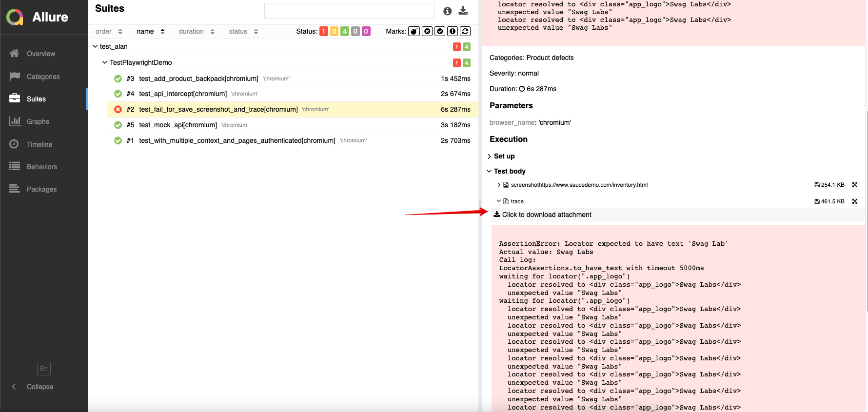Open the Graphs page
The height and width of the screenshot is (412, 868).
pyautogui.click(x=38, y=121)
